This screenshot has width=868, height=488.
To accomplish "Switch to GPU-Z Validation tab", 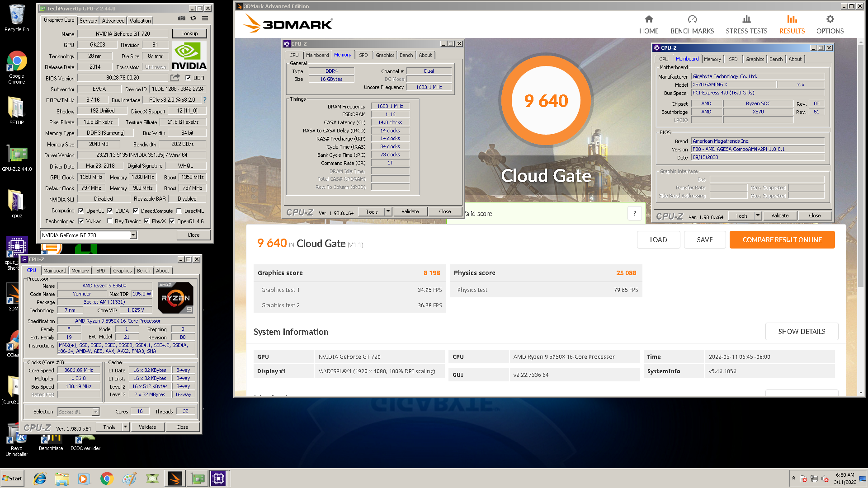I will click(x=140, y=21).
